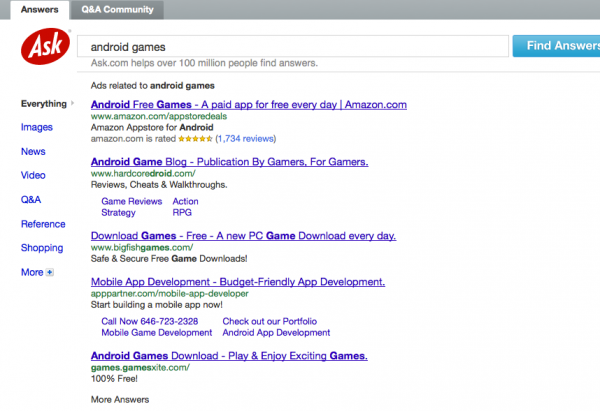The height and width of the screenshot is (411, 600).
Task: Open the Android Game Blog link
Action: 229,161
